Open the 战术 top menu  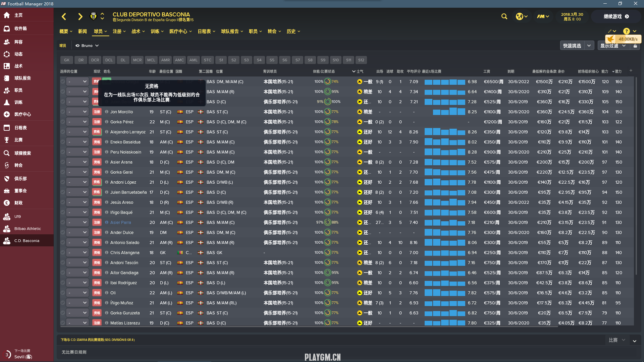138,31
